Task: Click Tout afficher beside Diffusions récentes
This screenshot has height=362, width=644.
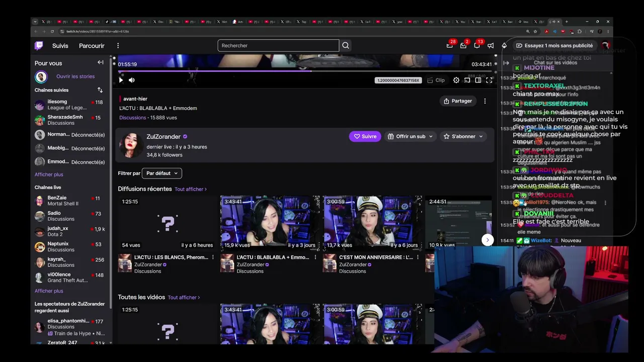Action: tap(191, 189)
